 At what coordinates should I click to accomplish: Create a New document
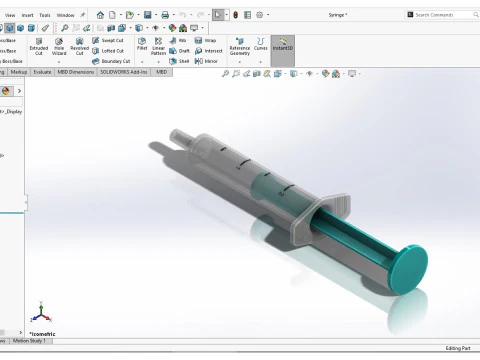[113, 15]
